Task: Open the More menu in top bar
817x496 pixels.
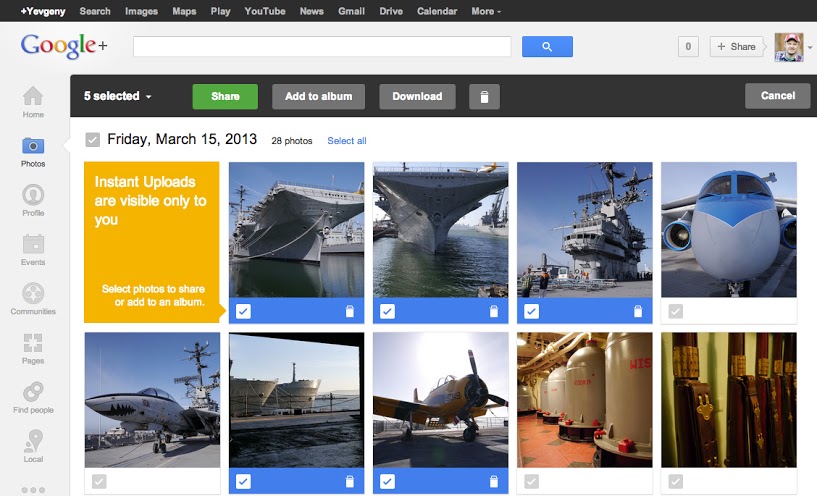Action: (x=486, y=11)
